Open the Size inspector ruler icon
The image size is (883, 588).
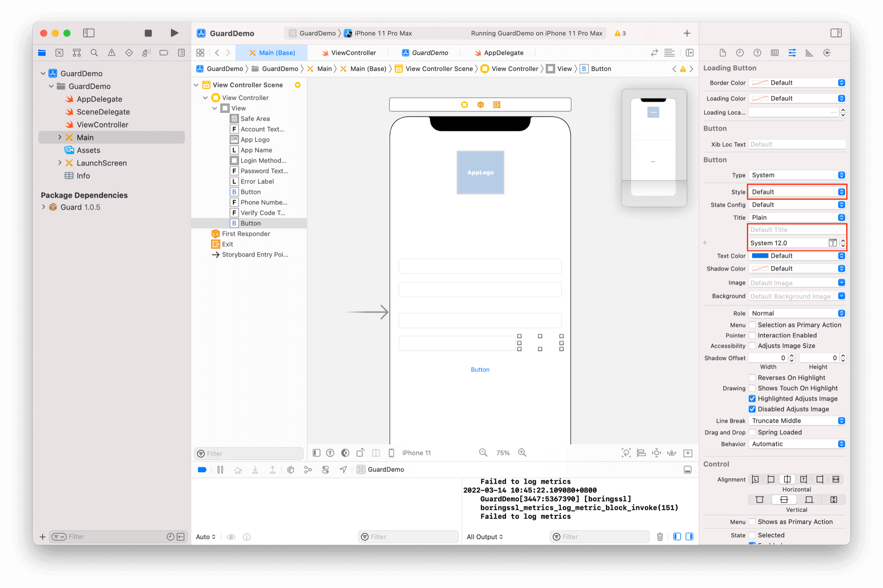[809, 53]
